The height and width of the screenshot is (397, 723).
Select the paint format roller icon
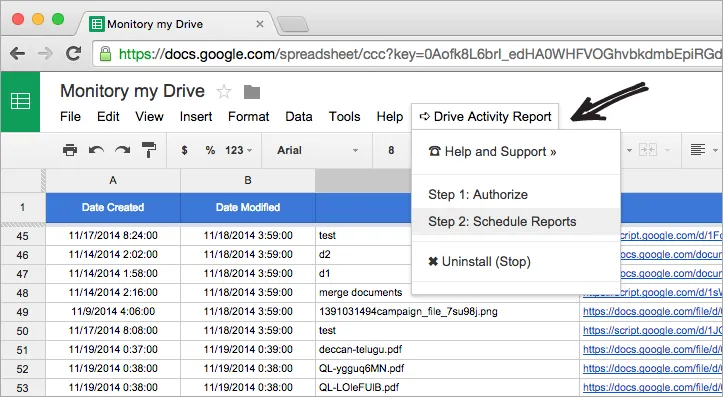(149, 150)
